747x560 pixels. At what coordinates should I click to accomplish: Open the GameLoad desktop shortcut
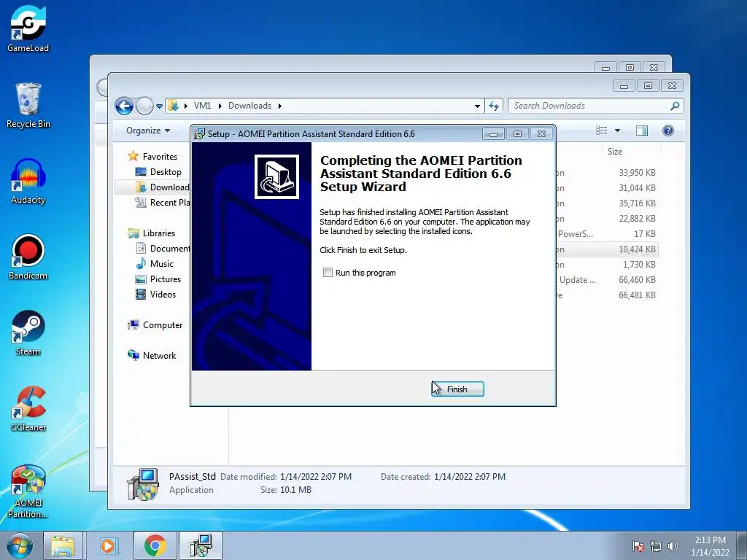[28, 29]
